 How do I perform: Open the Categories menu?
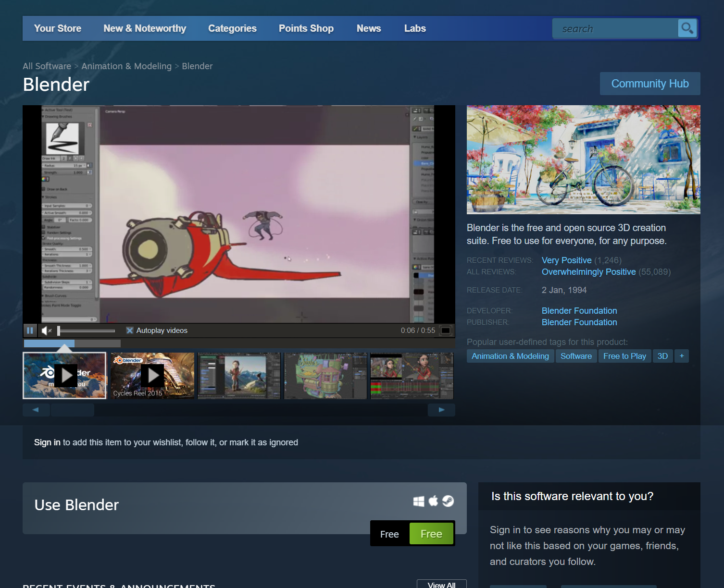tap(232, 28)
